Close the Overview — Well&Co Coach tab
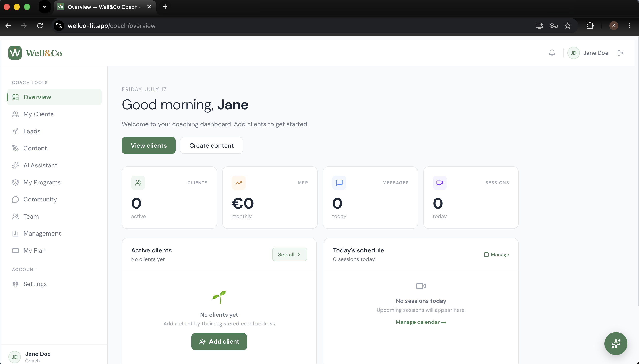 tap(149, 7)
